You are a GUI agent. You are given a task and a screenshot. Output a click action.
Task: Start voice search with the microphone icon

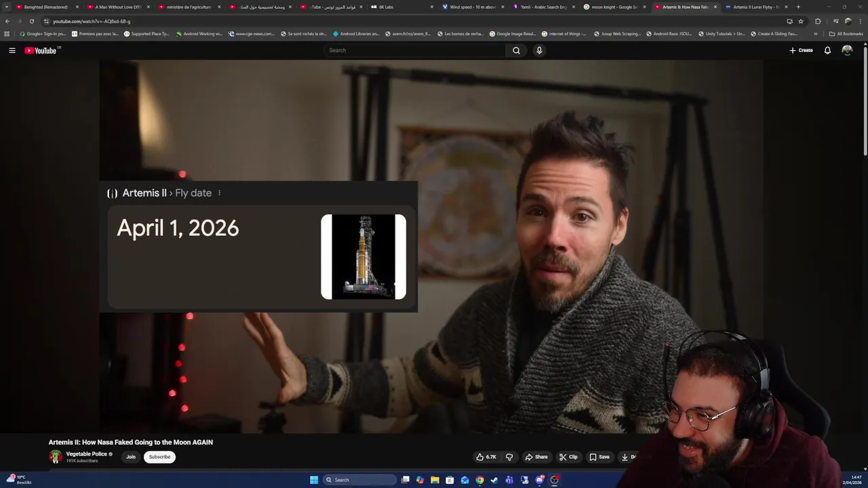click(539, 50)
